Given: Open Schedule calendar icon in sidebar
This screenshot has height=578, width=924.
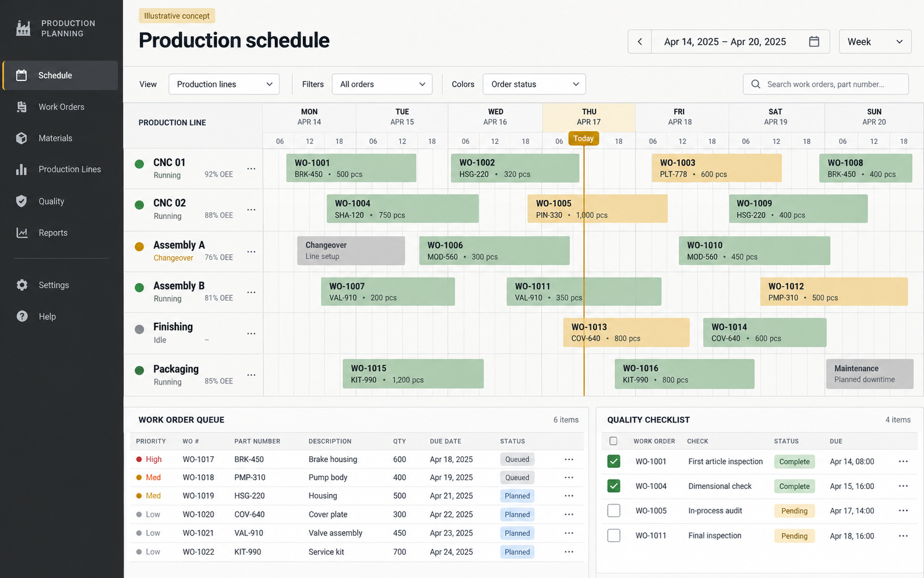Looking at the screenshot, I should pyautogui.click(x=22, y=75).
